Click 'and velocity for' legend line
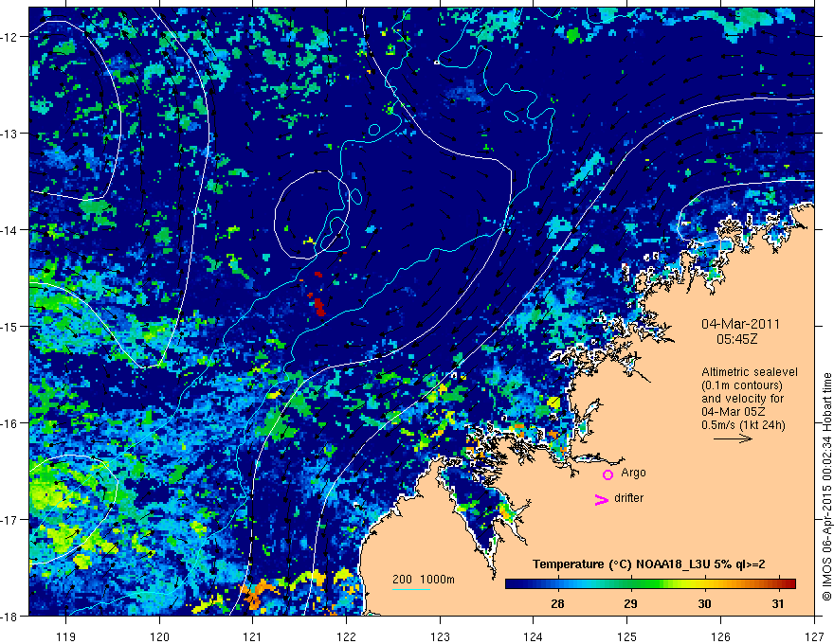The image size is (834, 644). 742,399
